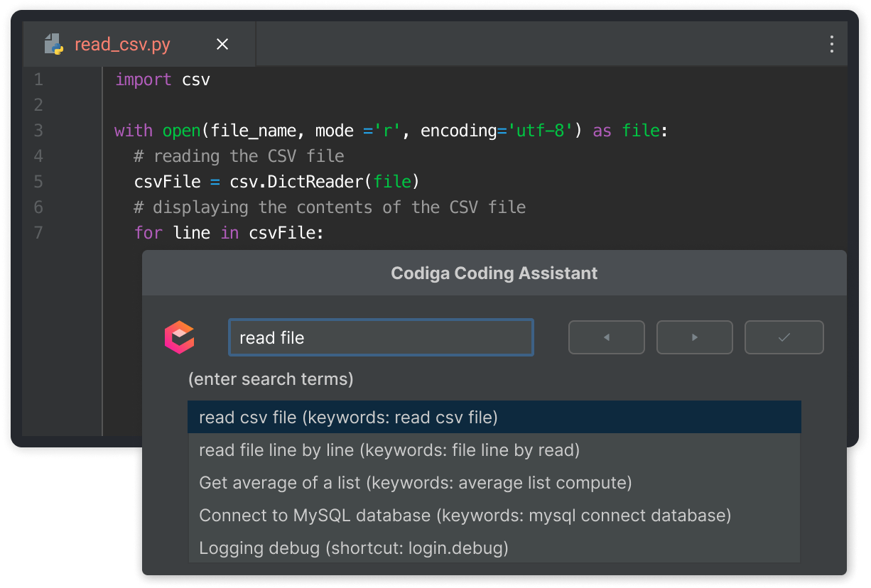Click line number 7 in the gutter
This screenshot has height=588, width=871.
coord(38,233)
